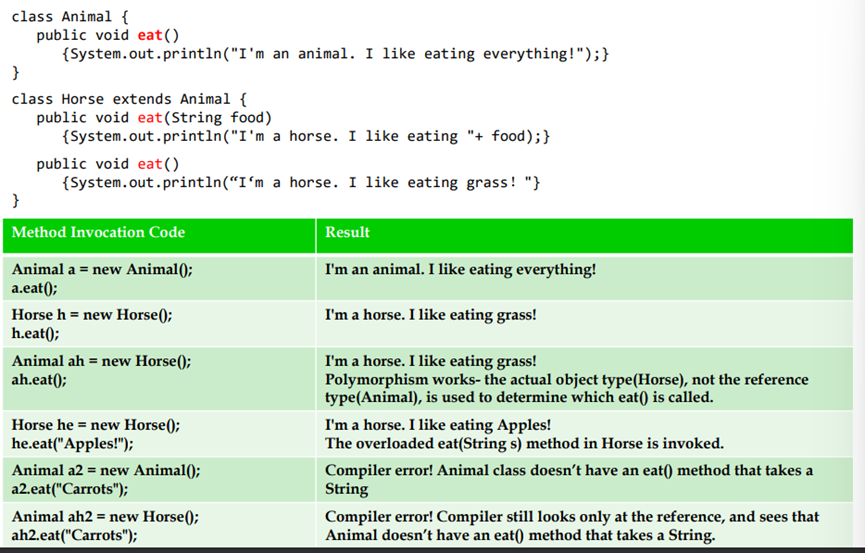The height and width of the screenshot is (553, 865).
Task: Click the 'I like eating everything!' println statement
Action: 334,53
